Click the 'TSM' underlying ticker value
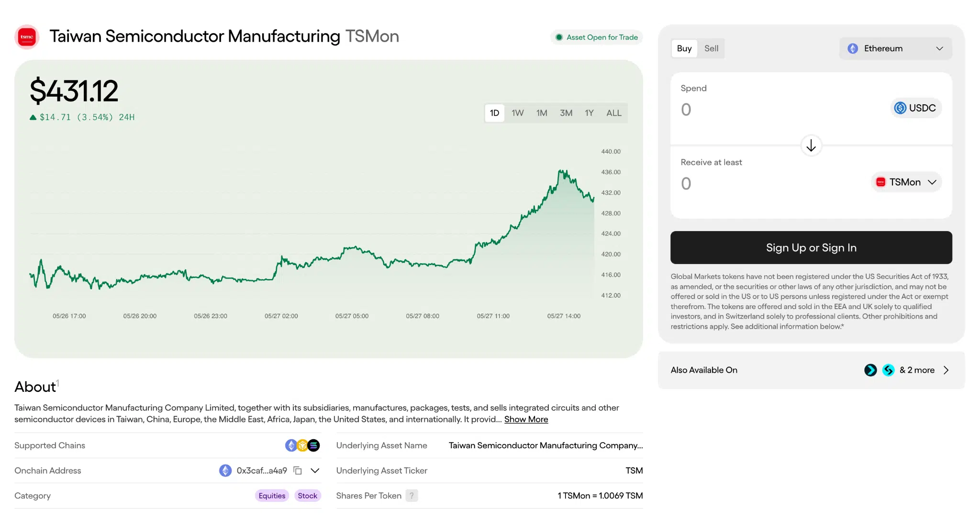The image size is (980, 532). [x=634, y=471]
